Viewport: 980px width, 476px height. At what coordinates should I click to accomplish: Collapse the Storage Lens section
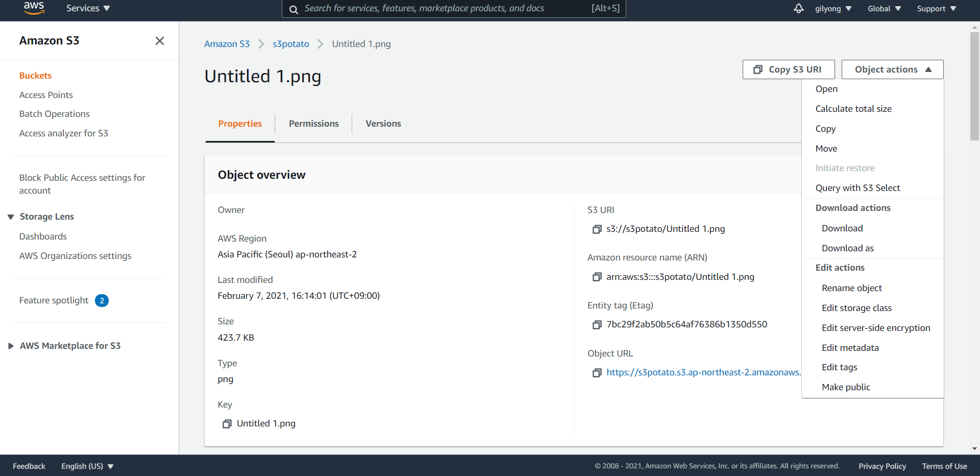(11, 217)
